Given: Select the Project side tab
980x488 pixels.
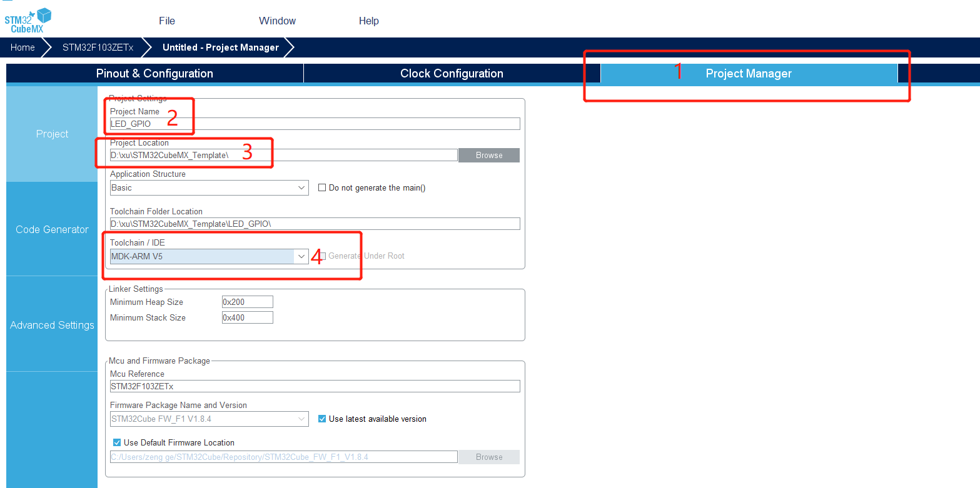Looking at the screenshot, I should click(52, 134).
